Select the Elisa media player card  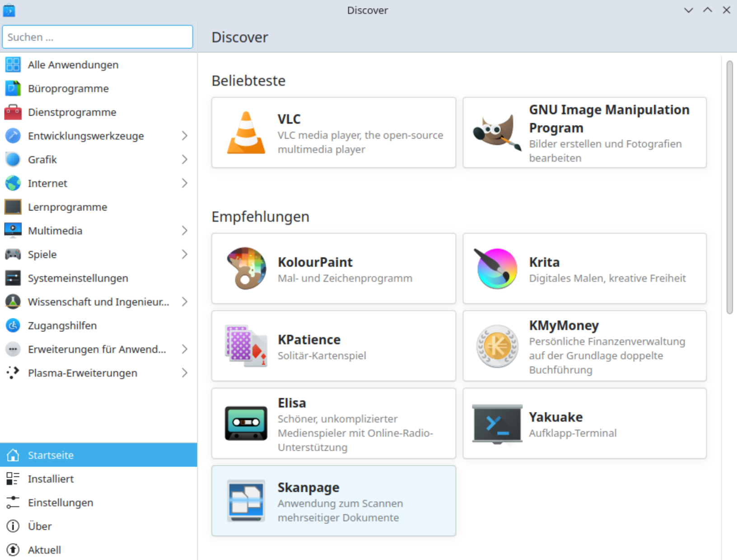pyautogui.click(x=333, y=423)
